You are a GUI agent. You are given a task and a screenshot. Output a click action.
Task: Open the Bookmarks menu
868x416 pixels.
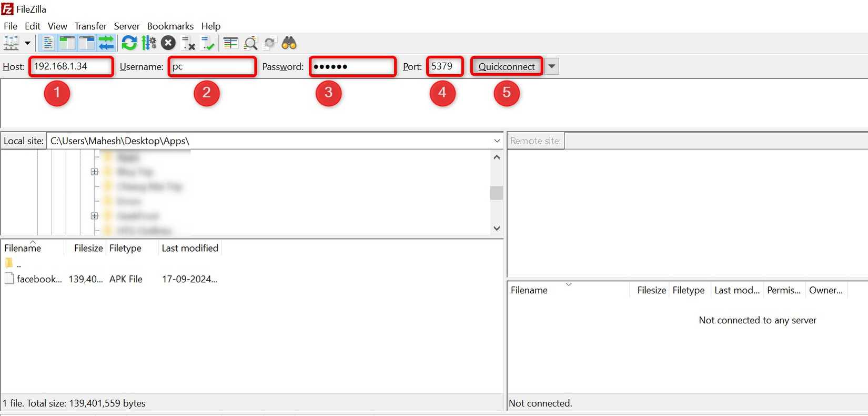(x=170, y=26)
